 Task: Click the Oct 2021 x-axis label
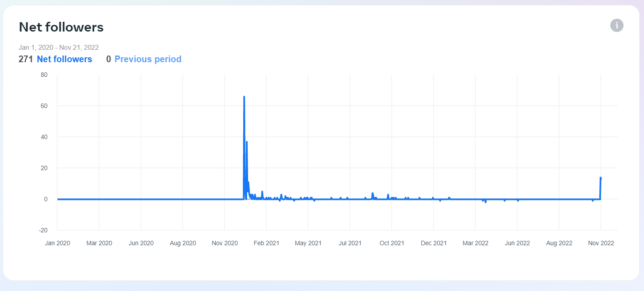point(391,243)
